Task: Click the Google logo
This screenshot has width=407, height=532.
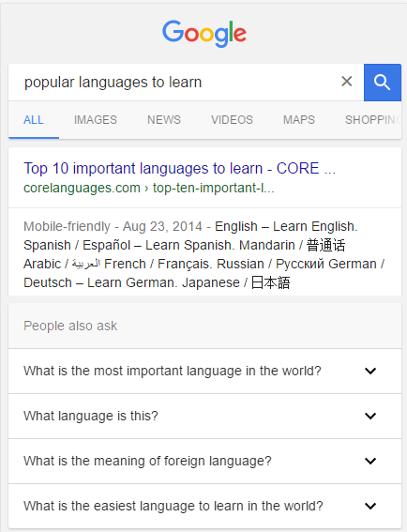Action: tap(204, 33)
